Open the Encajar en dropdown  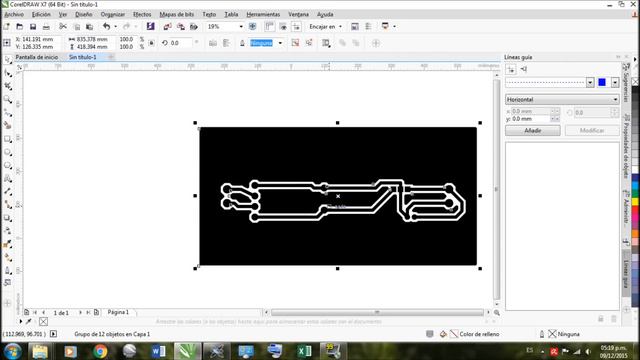(340, 27)
